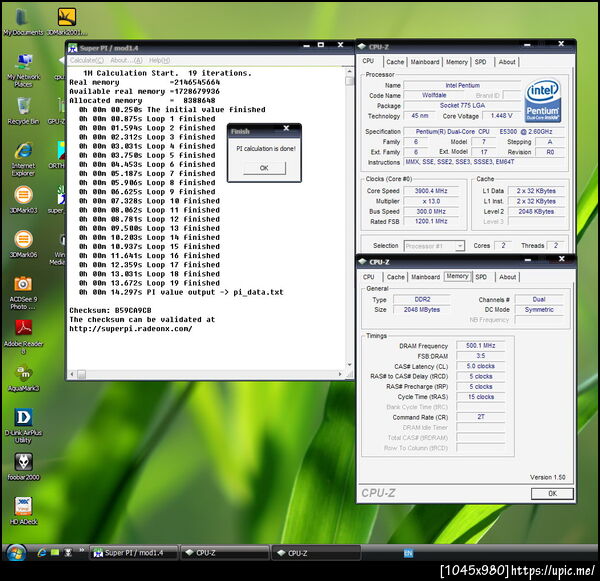
Task: Launch Internet Explorer from desktop
Action: [x=22, y=150]
